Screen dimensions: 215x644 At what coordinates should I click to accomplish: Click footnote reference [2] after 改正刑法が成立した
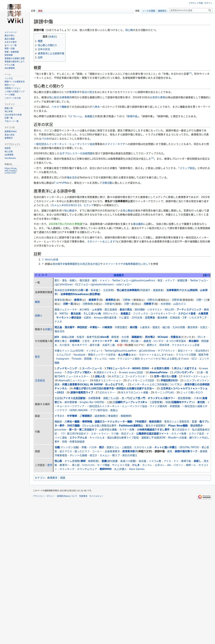click(152, 158)
